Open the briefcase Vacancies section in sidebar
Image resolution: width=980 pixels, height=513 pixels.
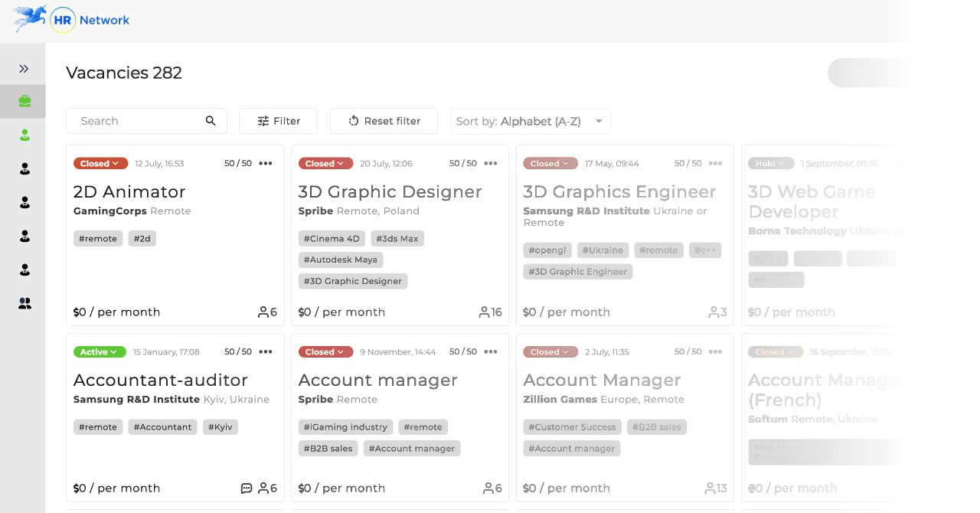24,101
